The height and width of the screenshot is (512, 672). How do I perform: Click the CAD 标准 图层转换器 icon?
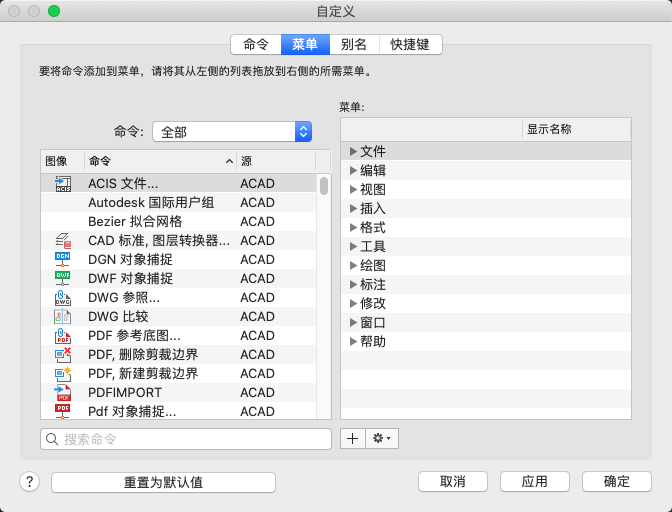pyautogui.click(x=63, y=240)
